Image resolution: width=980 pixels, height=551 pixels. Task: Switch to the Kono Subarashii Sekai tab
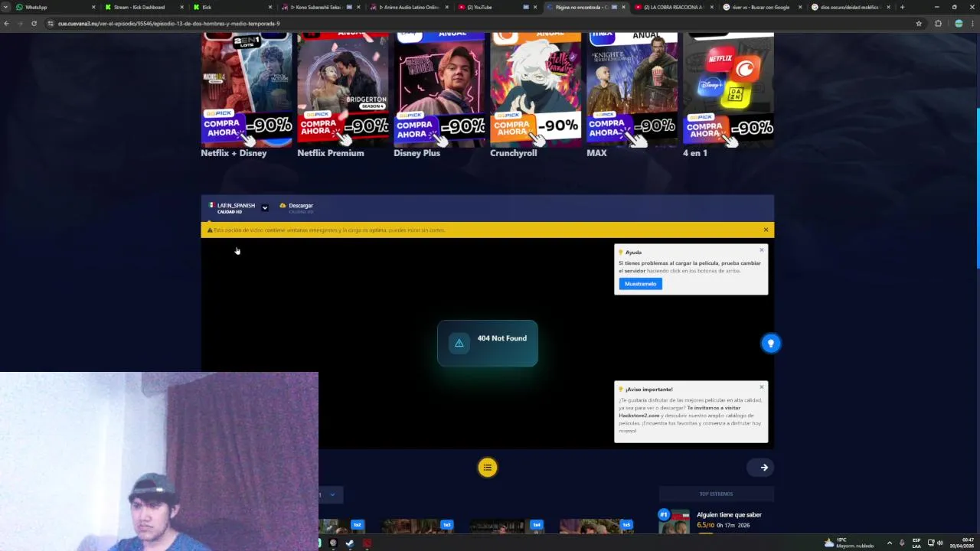coord(320,7)
